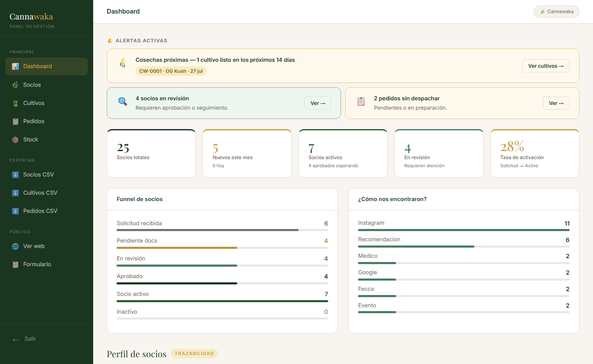
Task: Select the Tasa de activación card
Action: click(x=535, y=153)
